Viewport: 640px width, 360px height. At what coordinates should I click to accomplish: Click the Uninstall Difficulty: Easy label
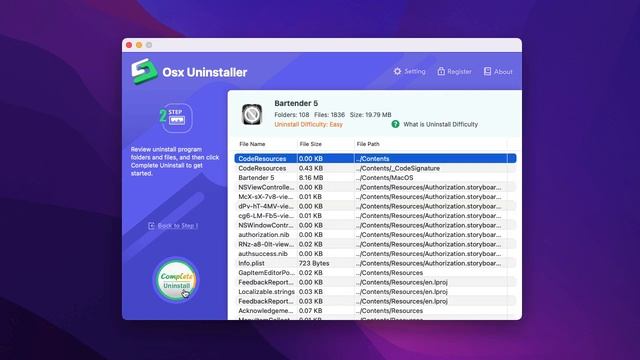click(x=309, y=124)
